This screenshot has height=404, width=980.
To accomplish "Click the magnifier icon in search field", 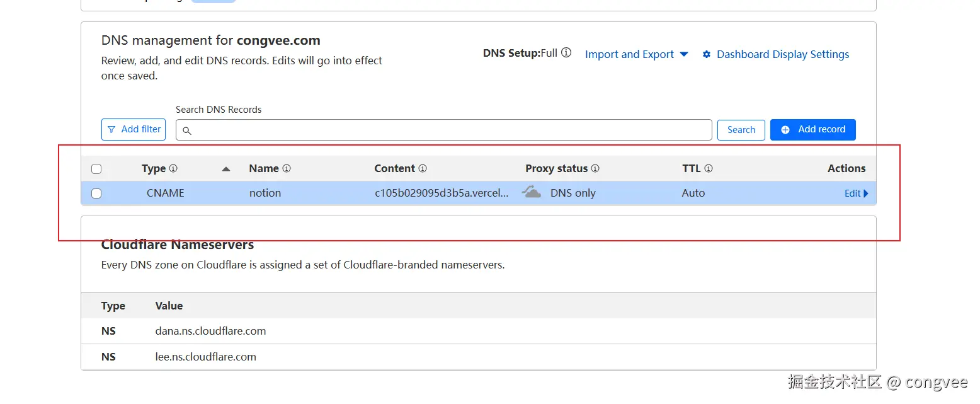I will pyautogui.click(x=186, y=130).
